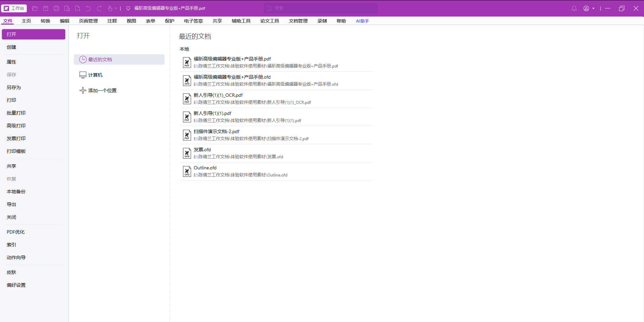Click the save floppy disk icon
The height and width of the screenshot is (322, 644).
[46, 8]
